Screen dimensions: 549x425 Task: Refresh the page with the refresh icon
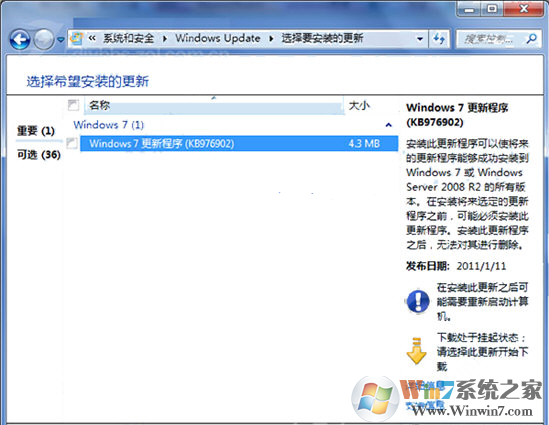pos(439,39)
